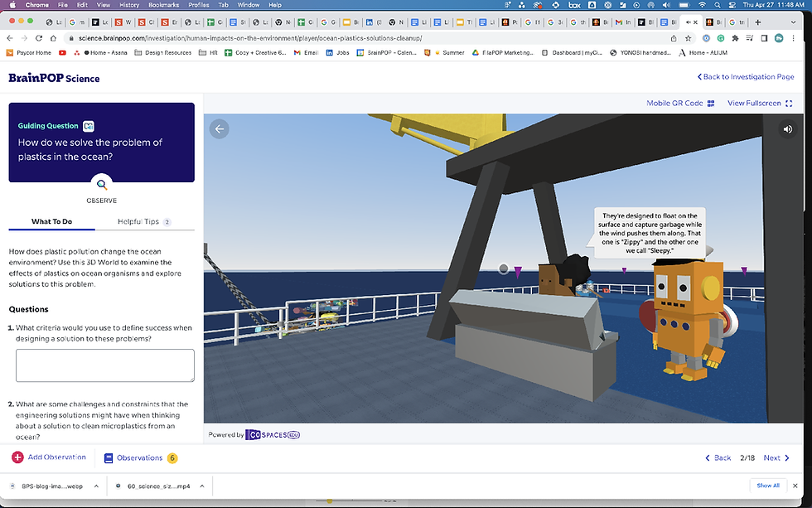Open the History menu
Screen dimensions: 812x508
pyautogui.click(x=129, y=5)
